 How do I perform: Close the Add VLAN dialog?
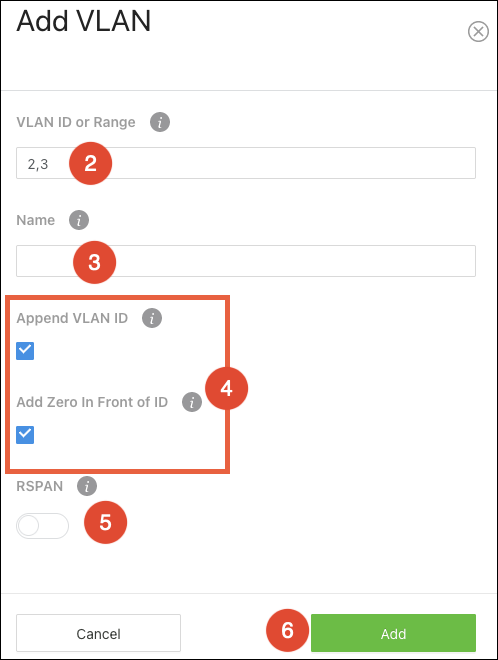coord(478,32)
